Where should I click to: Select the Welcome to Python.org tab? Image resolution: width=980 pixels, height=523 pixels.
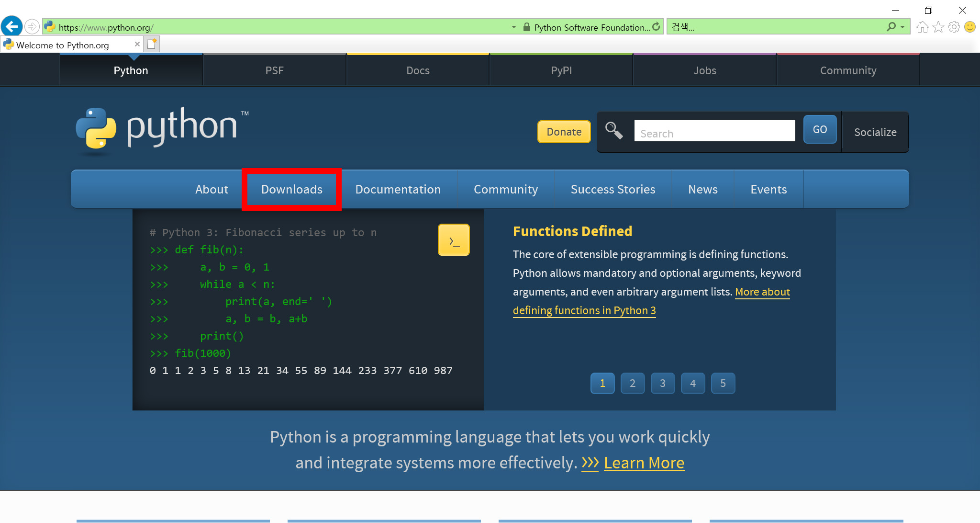72,45
